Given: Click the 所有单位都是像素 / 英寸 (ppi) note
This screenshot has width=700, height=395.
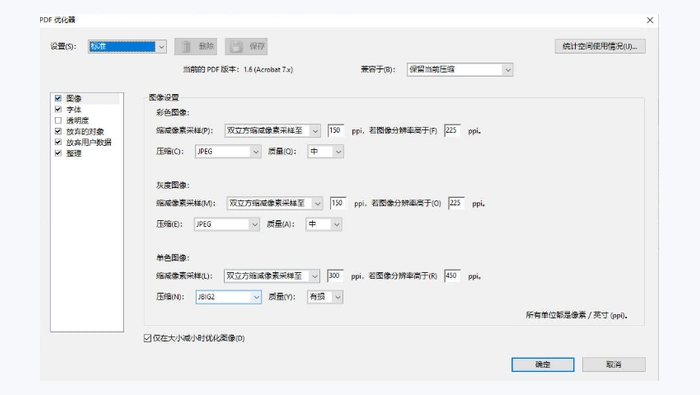Looking at the screenshot, I should click(576, 315).
